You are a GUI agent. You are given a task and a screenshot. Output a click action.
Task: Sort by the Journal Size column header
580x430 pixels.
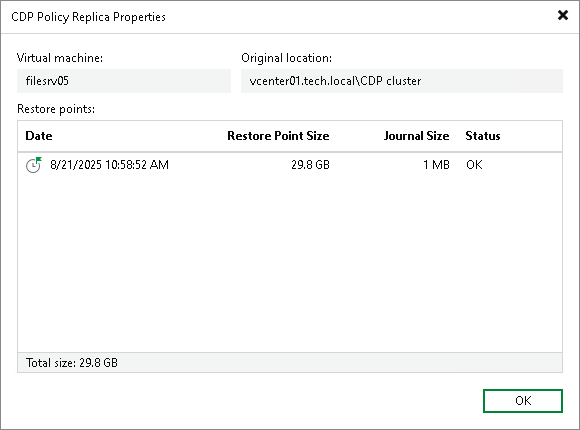[x=417, y=136]
